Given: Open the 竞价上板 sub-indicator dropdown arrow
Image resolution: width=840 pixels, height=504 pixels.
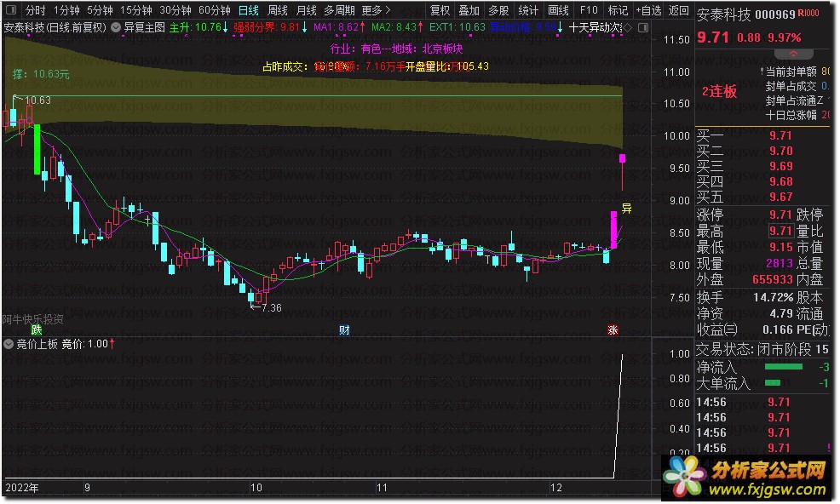Looking at the screenshot, I should coord(9,344).
